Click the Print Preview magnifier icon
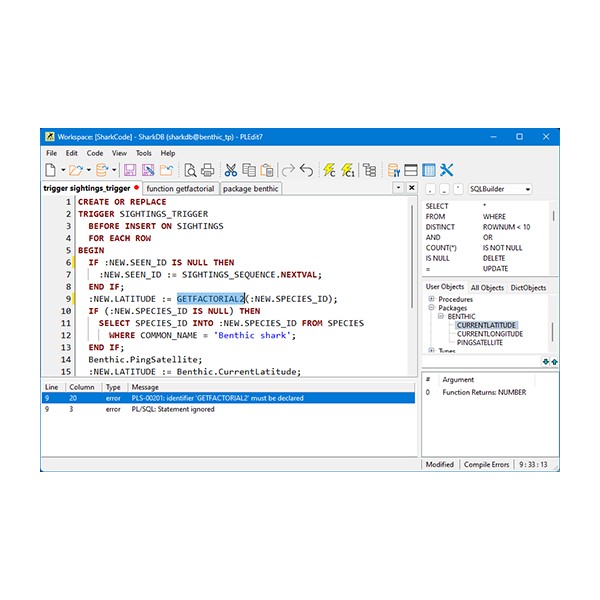 [189, 170]
